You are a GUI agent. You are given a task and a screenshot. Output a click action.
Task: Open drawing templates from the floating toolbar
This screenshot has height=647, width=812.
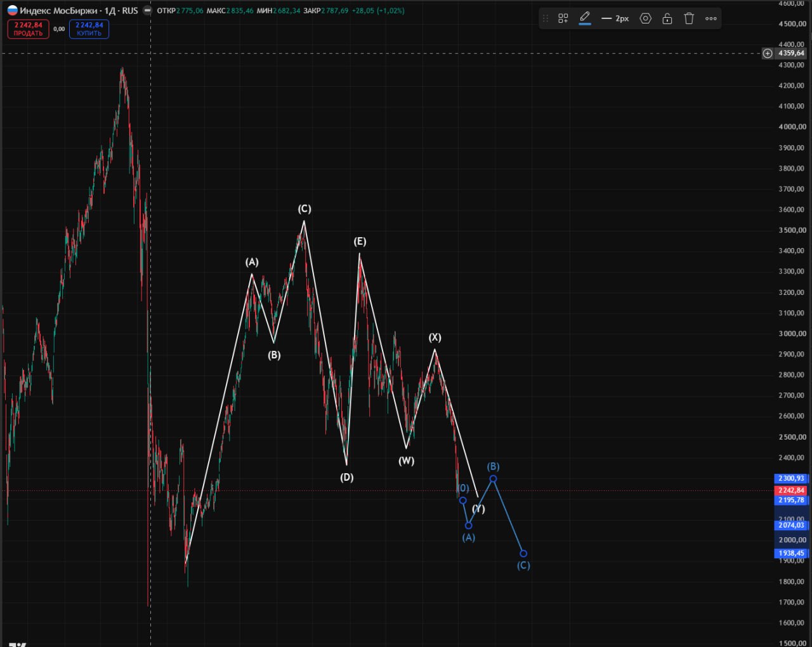[563, 18]
